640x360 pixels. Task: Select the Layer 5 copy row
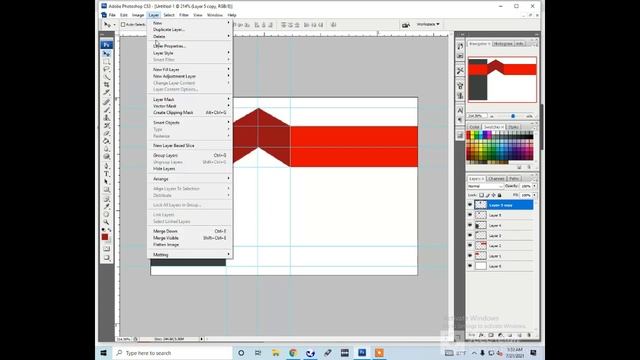pos(501,205)
